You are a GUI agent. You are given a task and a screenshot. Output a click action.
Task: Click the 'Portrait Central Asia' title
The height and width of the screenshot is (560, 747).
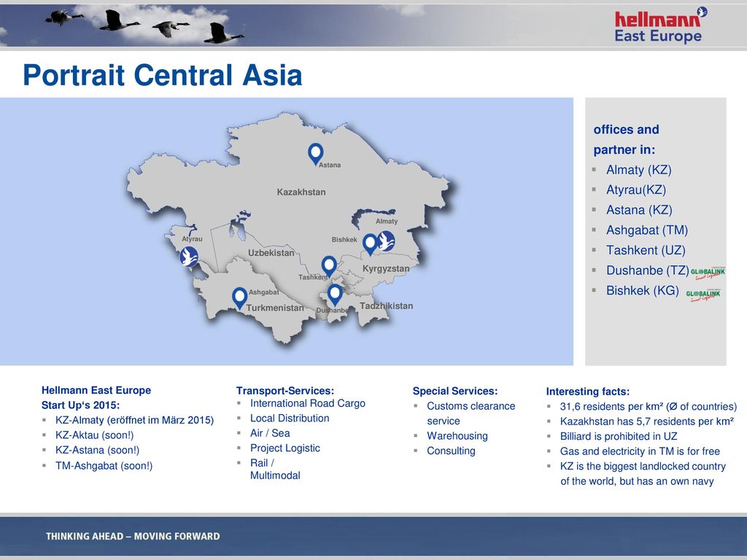click(163, 75)
